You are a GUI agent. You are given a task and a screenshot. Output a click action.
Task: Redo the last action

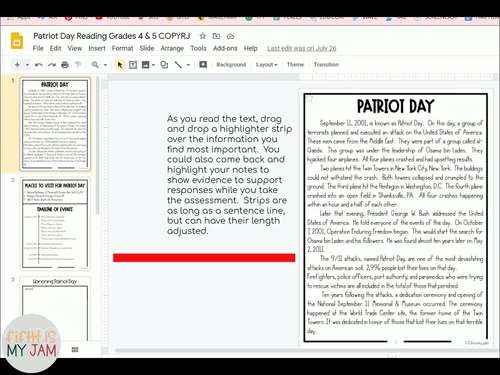tap(52, 65)
